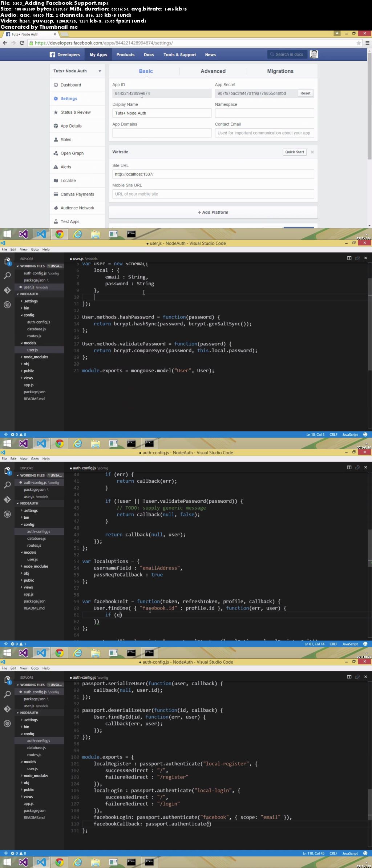The height and width of the screenshot is (868, 372).
Task: Open Canvas Payments in Facebook sidebar
Action: (77, 194)
